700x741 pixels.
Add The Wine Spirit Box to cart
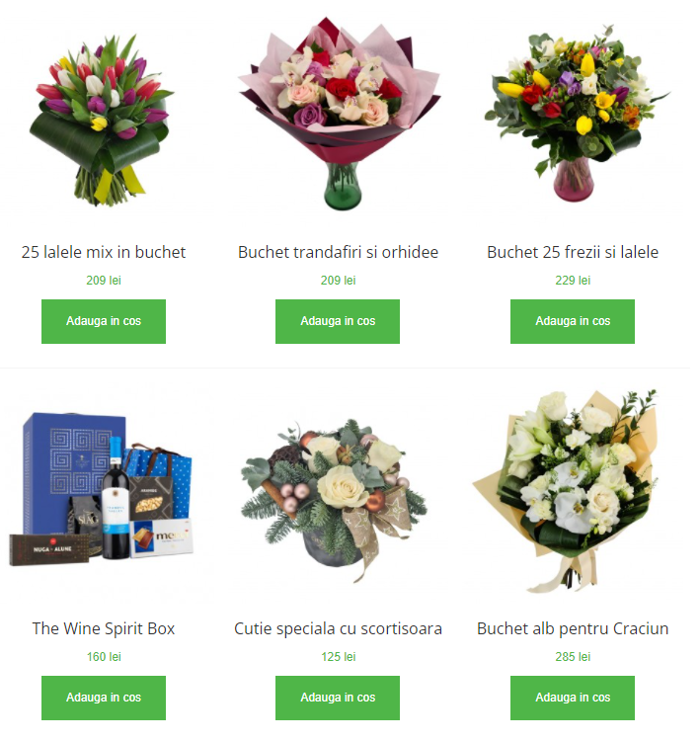[104, 698]
